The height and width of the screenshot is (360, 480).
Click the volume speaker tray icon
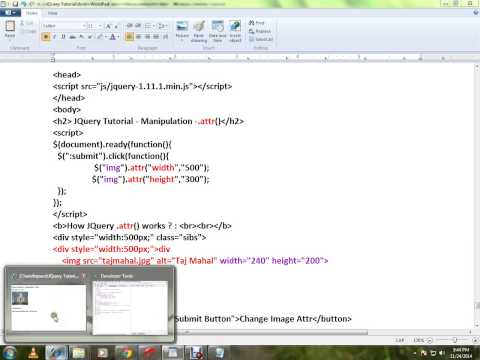tap(442, 353)
